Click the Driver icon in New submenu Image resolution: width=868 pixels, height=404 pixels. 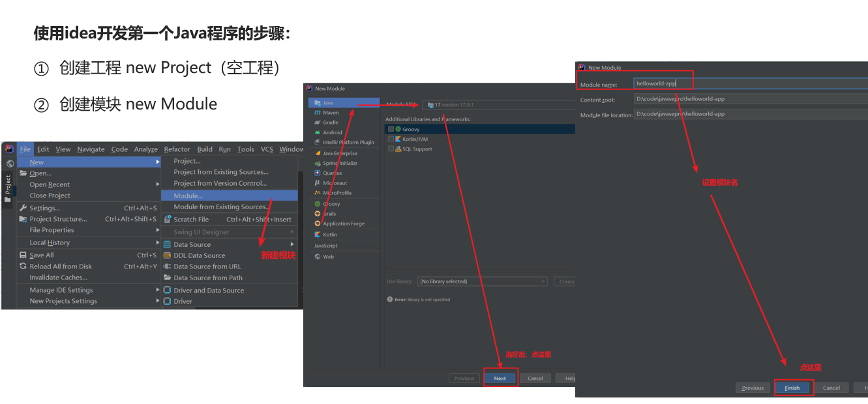pos(167,301)
